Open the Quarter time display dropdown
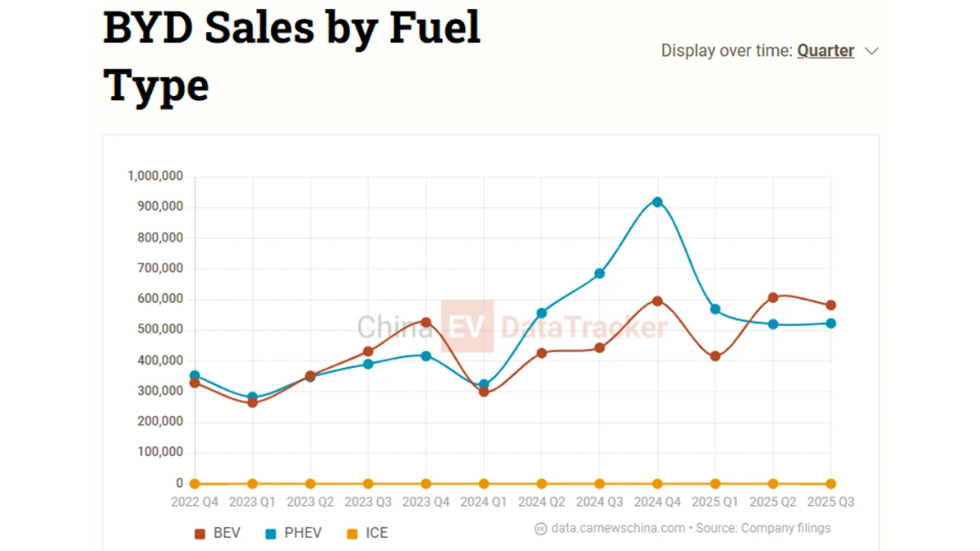Screen dimensions: 980x551 click(x=826, y=51)
